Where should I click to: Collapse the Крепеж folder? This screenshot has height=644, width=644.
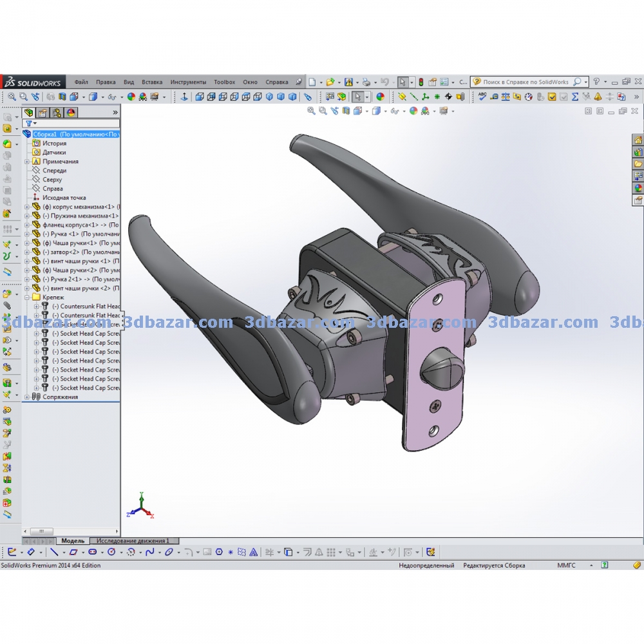pyautogui.click(x=26, y=298)
